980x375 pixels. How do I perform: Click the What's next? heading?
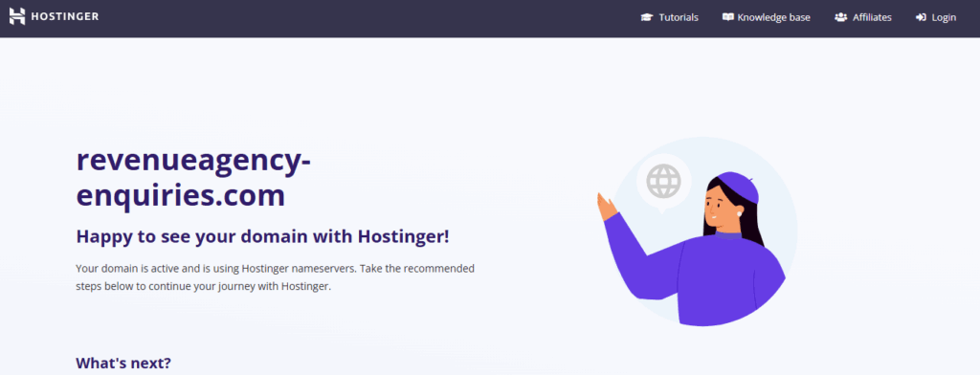123,364
